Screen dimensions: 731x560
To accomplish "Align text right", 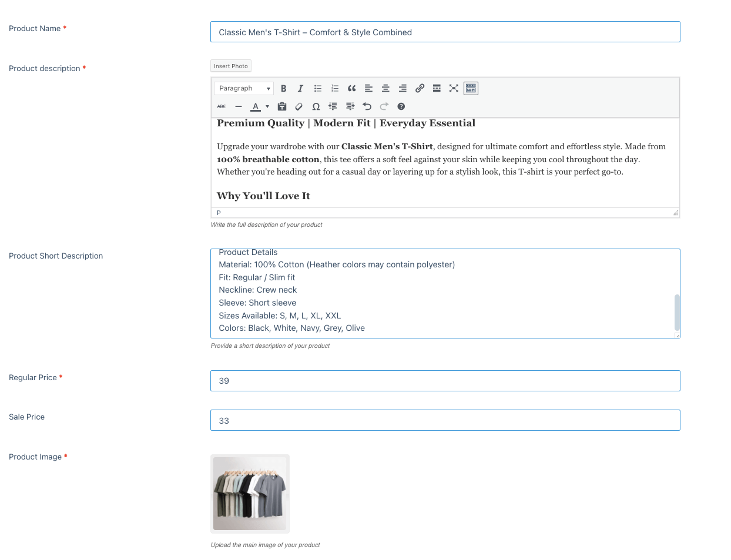I will click(x=403, y=88).
